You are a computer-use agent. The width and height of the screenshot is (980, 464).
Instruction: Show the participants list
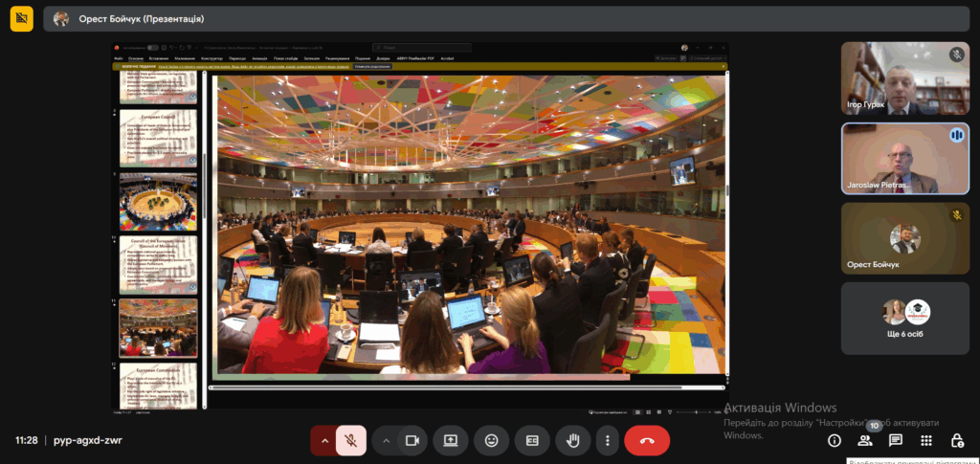click(865, 440)
